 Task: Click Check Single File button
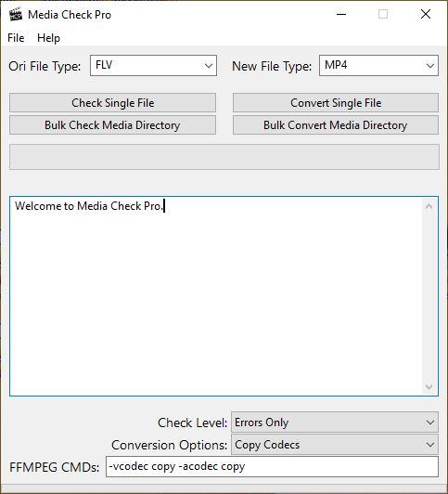(112, 103)
